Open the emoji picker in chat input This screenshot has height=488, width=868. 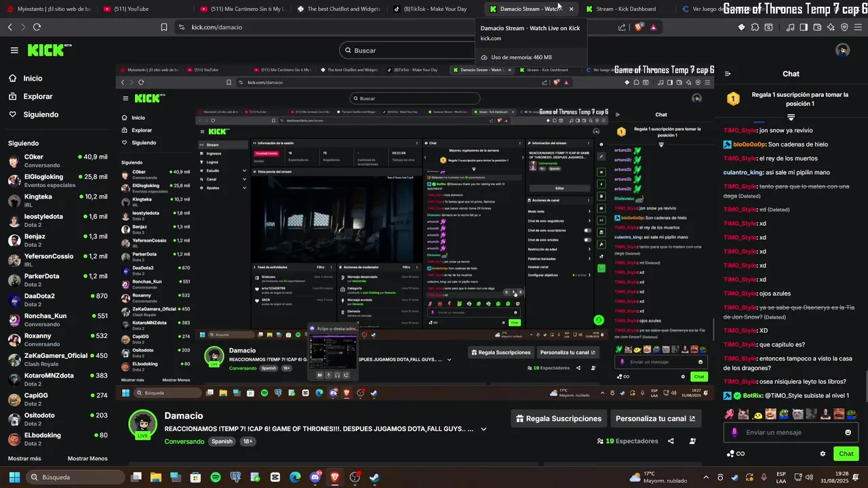[848, 432]
